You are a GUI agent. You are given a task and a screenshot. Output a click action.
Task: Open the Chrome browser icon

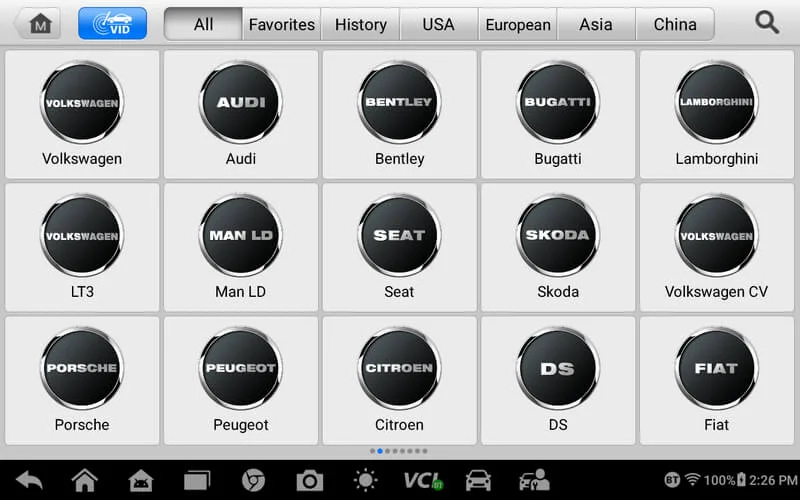253,481
